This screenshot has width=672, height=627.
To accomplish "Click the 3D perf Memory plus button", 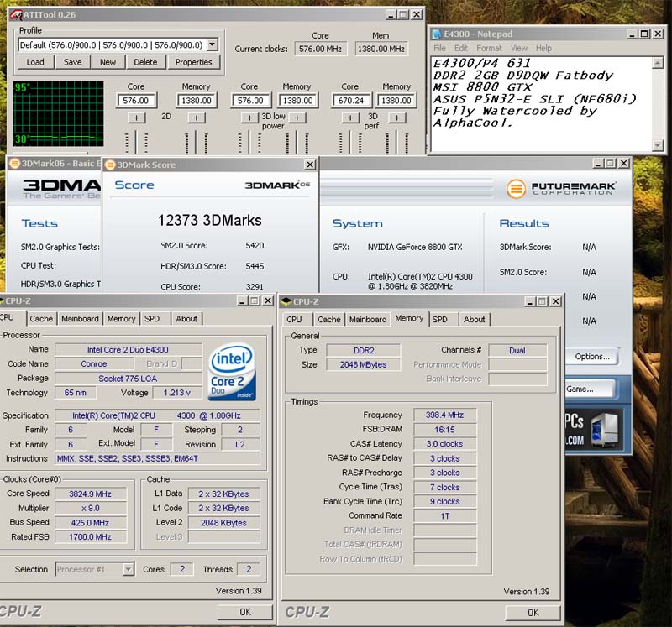I will (396, 118).
